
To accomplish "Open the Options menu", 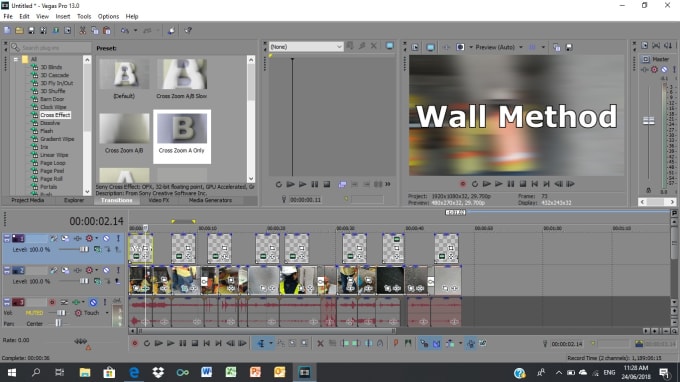I will click(x=108, y=16).
